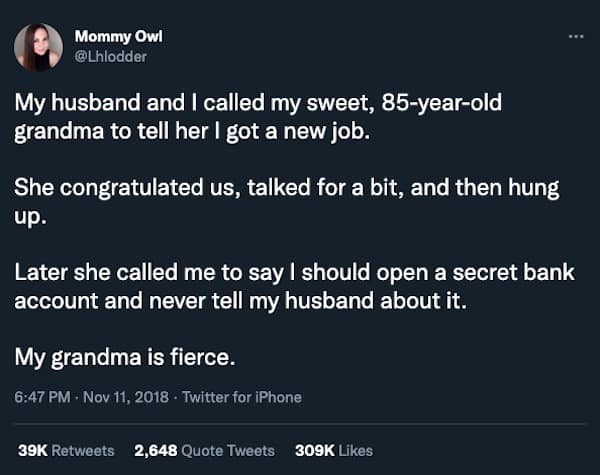
Task: Click the Mommy Owl profile avatar
Action: [38, 47]
